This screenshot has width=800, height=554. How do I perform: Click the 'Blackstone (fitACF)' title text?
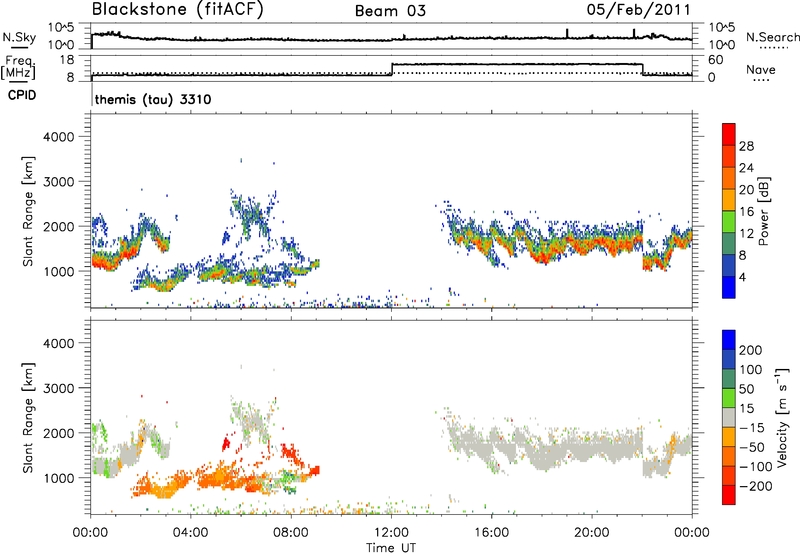tap(178, 10)
